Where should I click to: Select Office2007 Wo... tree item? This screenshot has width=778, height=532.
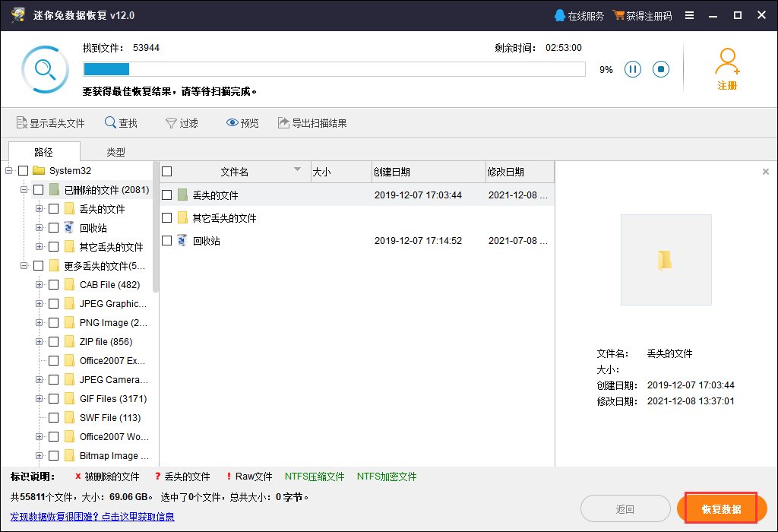pyautogui.click(x=114, y=437)
